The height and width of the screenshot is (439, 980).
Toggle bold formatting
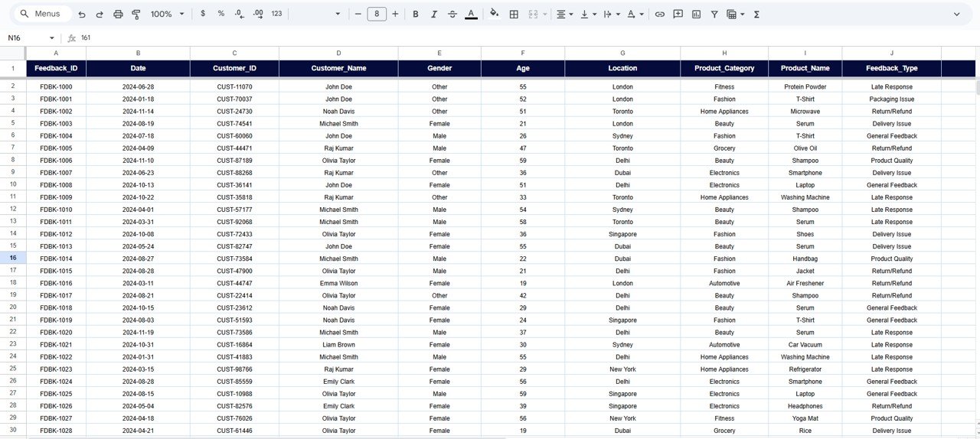(416, 14)
